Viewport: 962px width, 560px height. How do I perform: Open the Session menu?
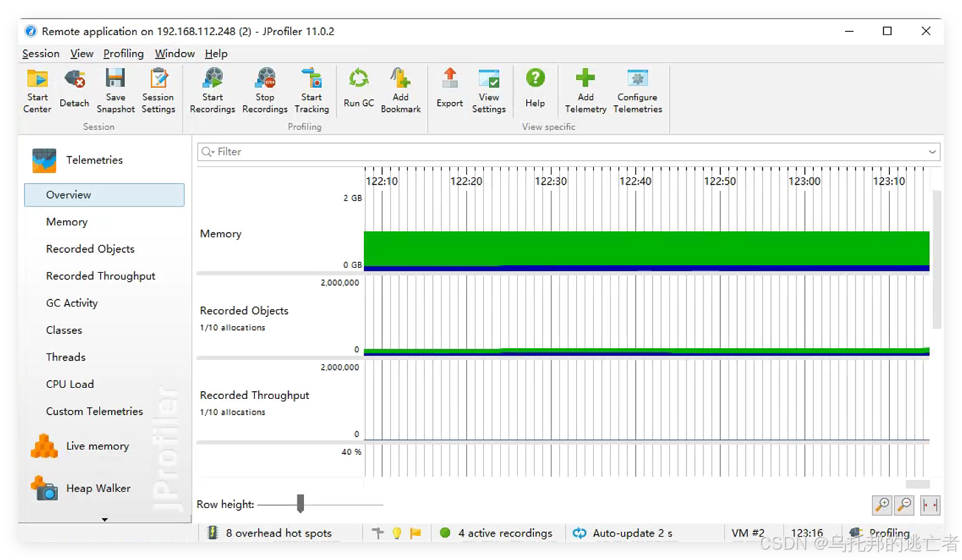coord(41,54)
